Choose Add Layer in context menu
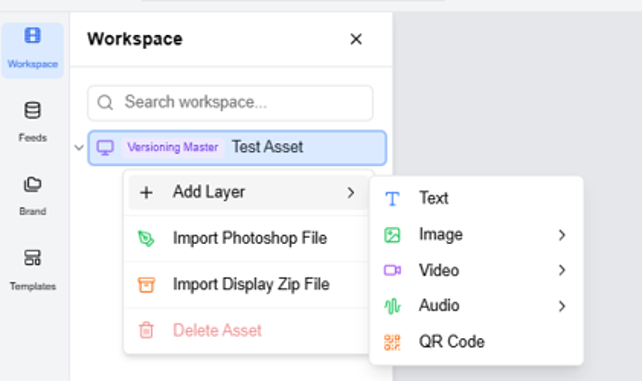The height and width of the screenshot is (381, 642). 248,192
